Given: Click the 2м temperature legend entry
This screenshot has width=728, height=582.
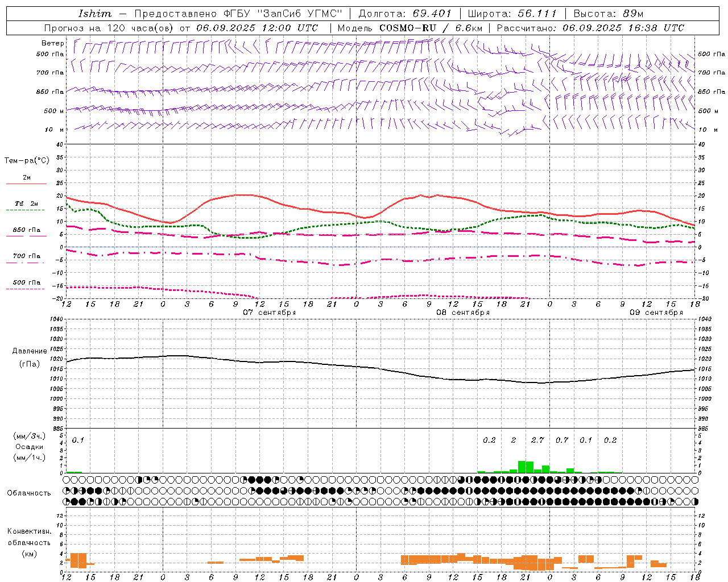Looking at the screenshot, I should tap(27, 177).
